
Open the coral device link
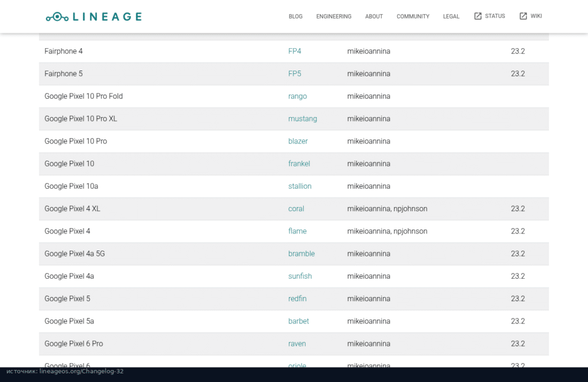click(296, 209)
